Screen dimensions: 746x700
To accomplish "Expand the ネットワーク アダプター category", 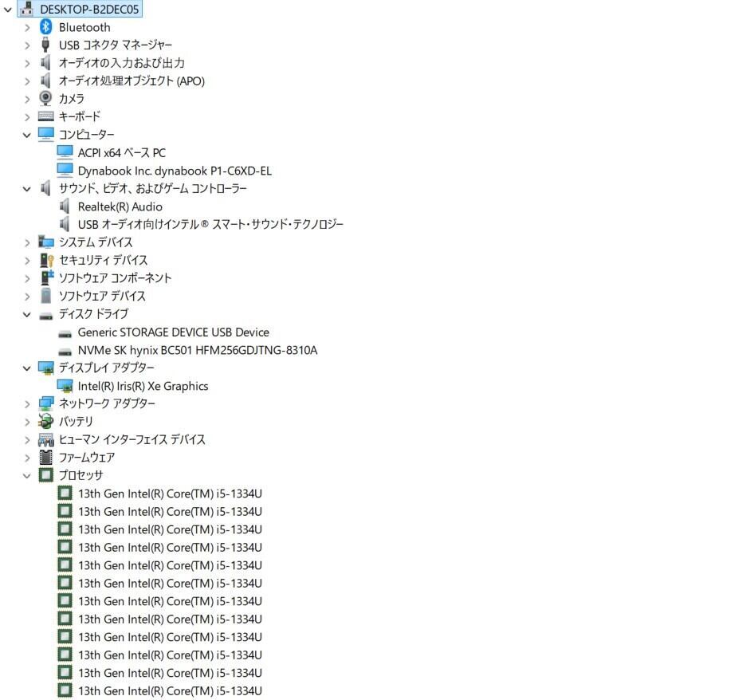I will (27, 404).
